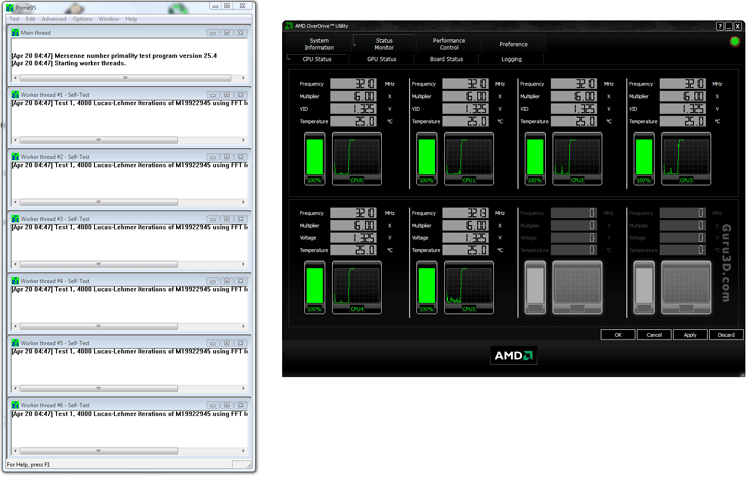Click the Prime95 application icon in title bar
The height and width of the screenshot is (479, 750).
coord(11,7)
